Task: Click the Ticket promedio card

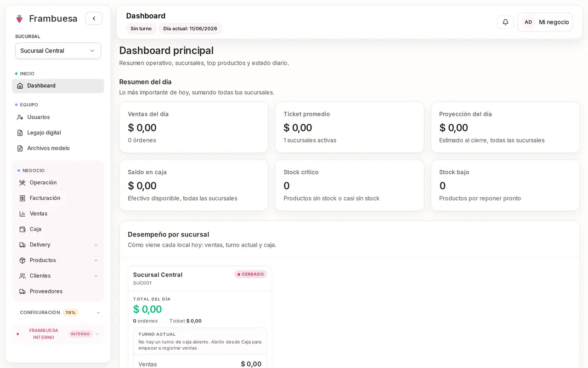Action: pos(350,127)
